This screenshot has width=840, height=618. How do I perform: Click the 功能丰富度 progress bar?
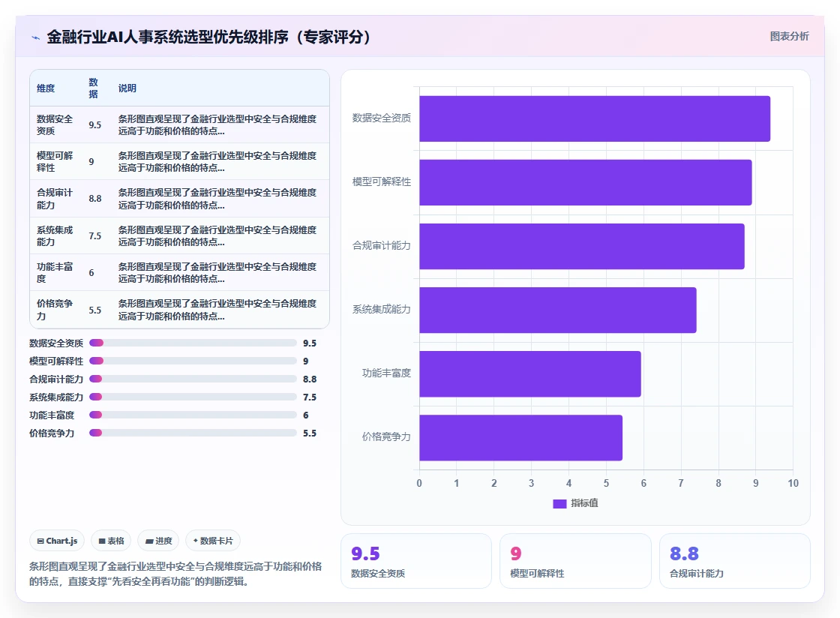tap(193, 415)
